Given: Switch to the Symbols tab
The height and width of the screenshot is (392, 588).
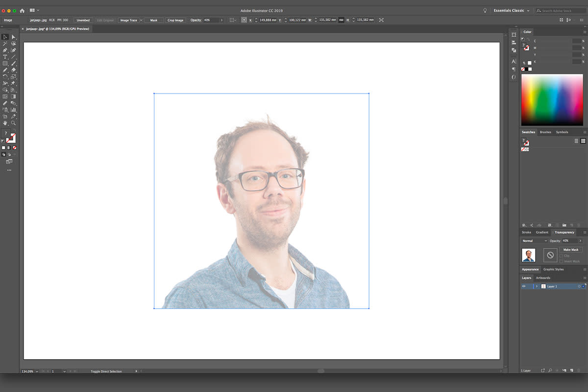Looking at the screenshot, I should 562,132.
